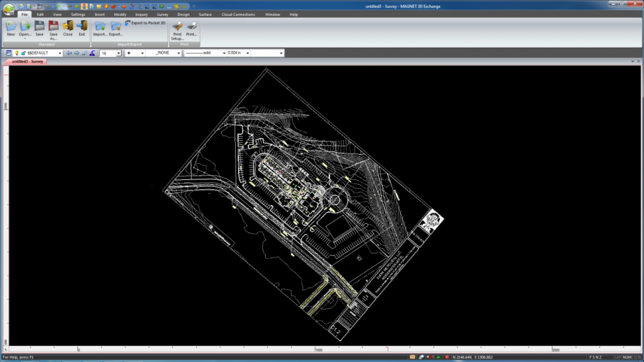The image size is (644, 362).
Task: Click the Exit door icon
Action: point(82,27)
